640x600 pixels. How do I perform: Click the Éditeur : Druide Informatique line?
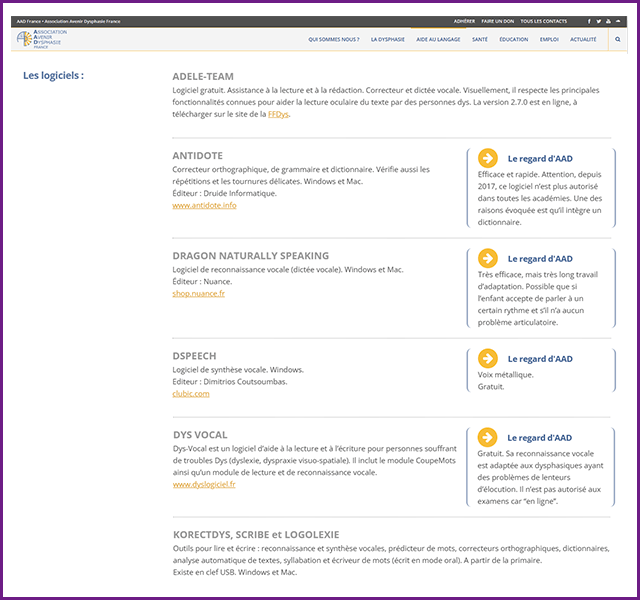(x=224, y=193)
